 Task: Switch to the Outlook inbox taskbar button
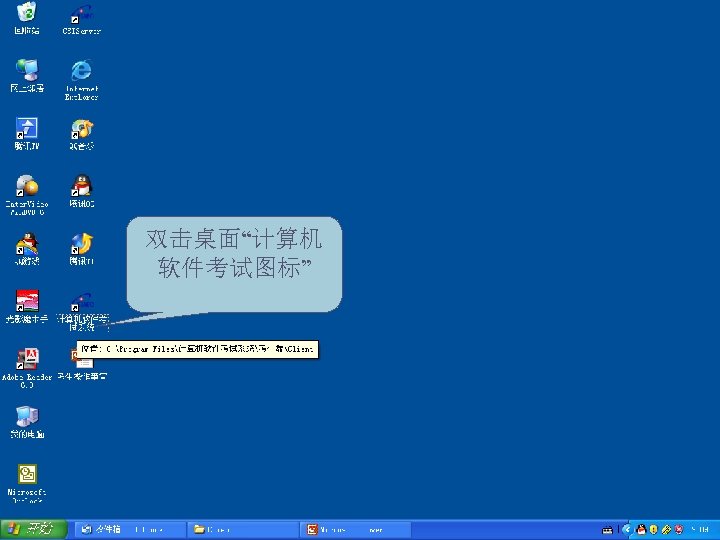[x=130, y=529]
